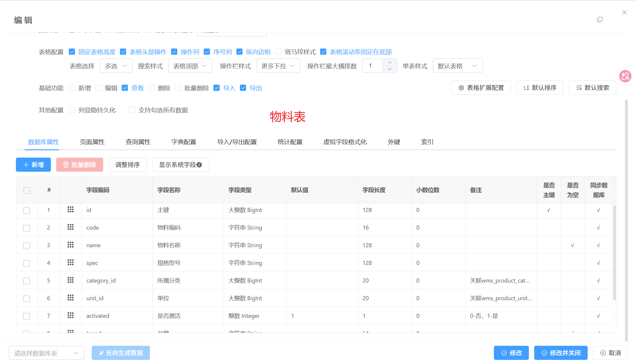
Task: Open 默认搜索 search settings
Action: point(592,88)
